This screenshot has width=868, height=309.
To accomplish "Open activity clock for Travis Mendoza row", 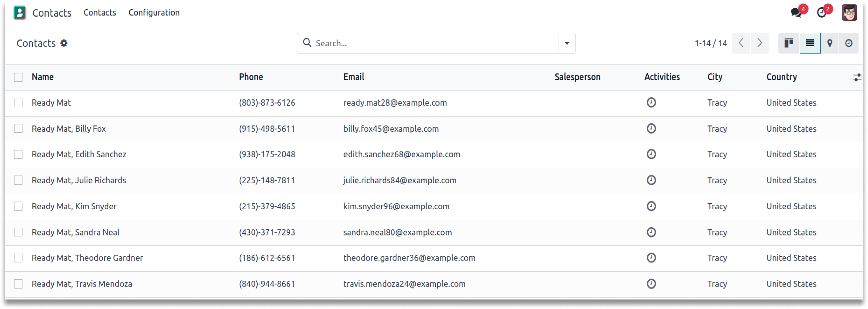I will (x=651, y=284).
